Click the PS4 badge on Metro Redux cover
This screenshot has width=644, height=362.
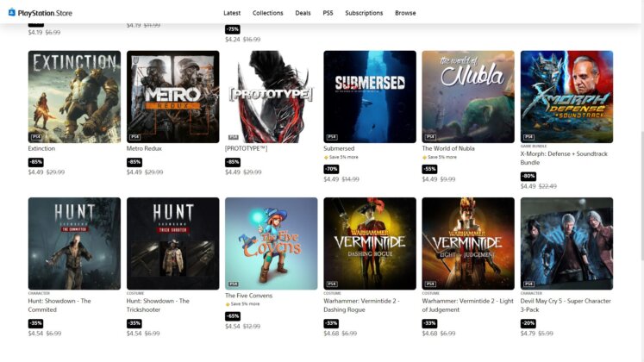point(134,137)
